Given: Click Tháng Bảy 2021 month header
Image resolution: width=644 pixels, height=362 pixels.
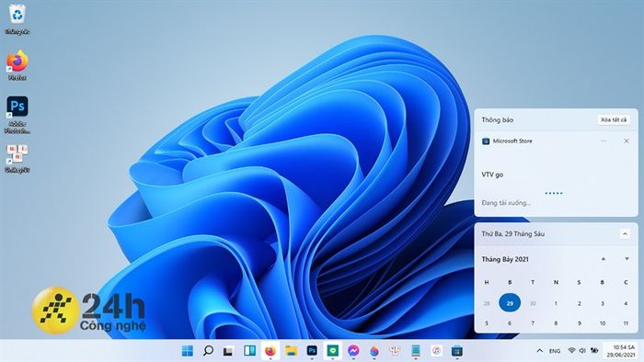Looking at the screenshot, I should tap(505, 259).
